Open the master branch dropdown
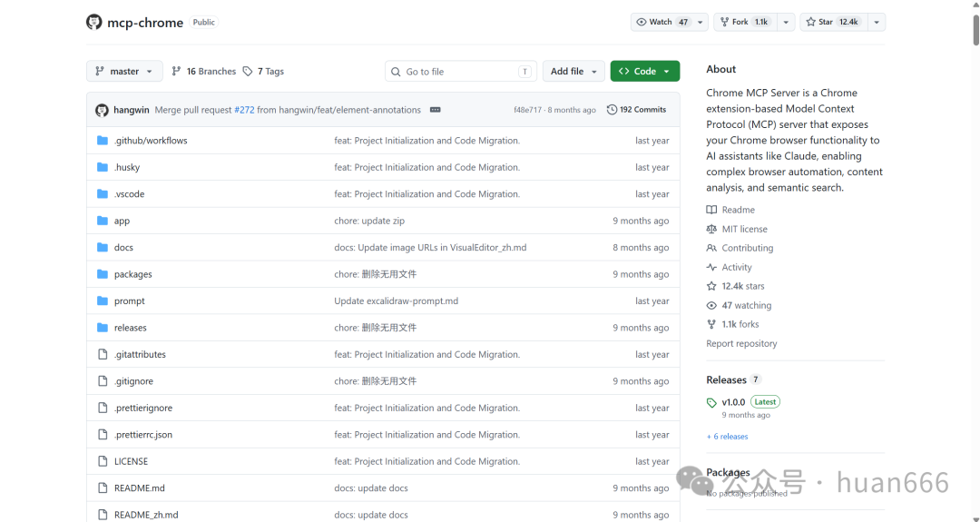This screenshot has height=522, width=980. 124,72
